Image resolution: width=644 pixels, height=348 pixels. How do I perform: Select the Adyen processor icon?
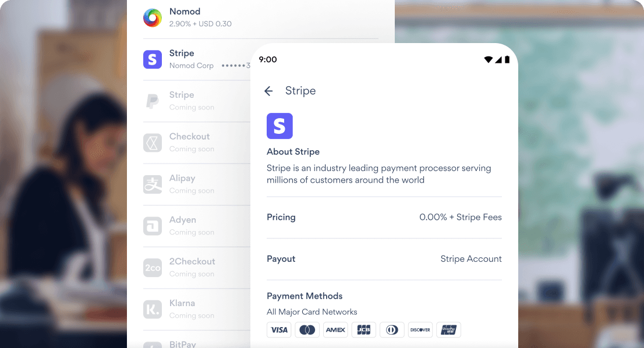[x=152, y=226]
